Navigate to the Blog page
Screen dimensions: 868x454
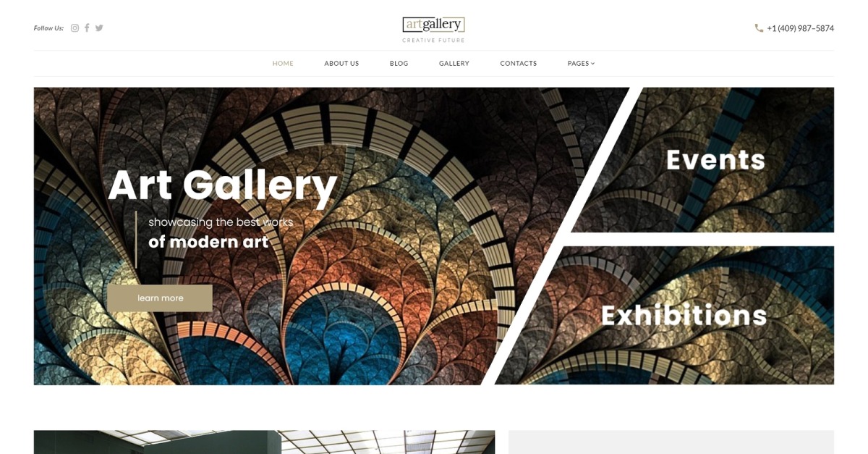point(399,64)
